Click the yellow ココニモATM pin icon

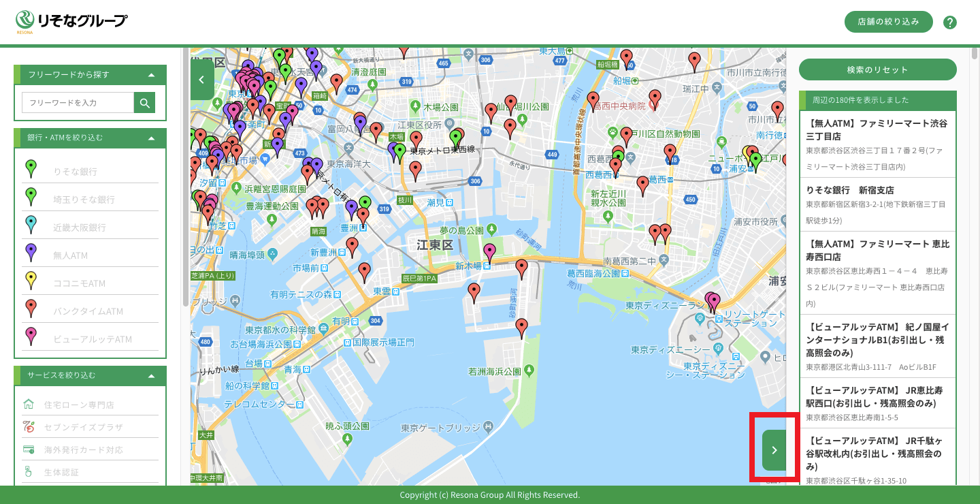[x=31, y=281]
